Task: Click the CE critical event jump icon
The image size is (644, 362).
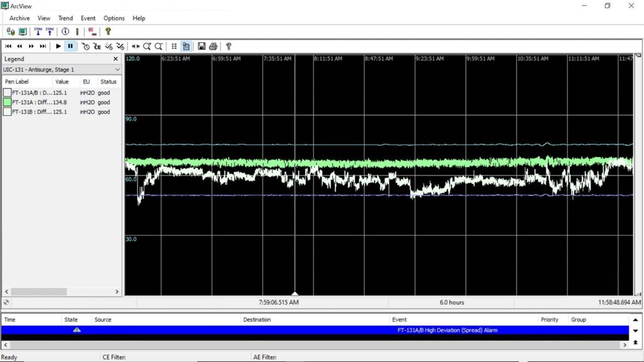Action: (97, 47)
